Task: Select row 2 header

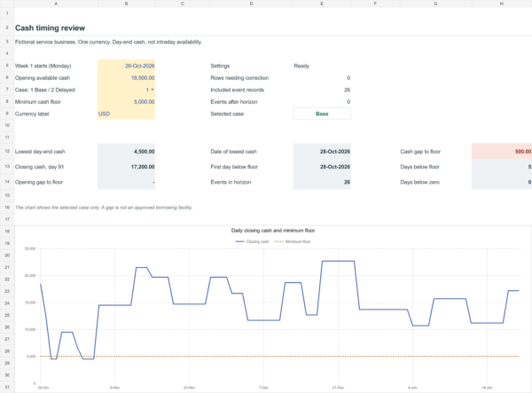Action: (x=7, y=28)
